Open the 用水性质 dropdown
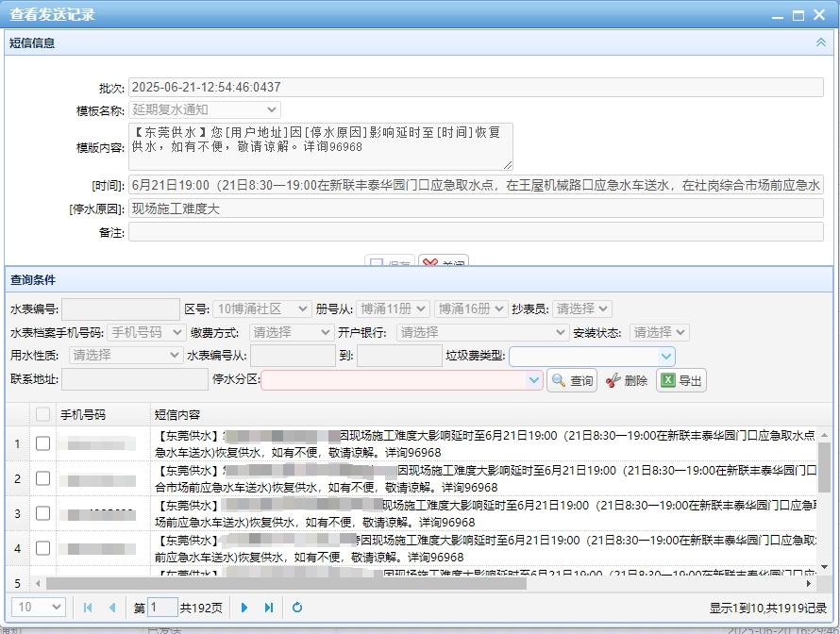The height and width of the screenshot is (634, 840). click(126, 355)
